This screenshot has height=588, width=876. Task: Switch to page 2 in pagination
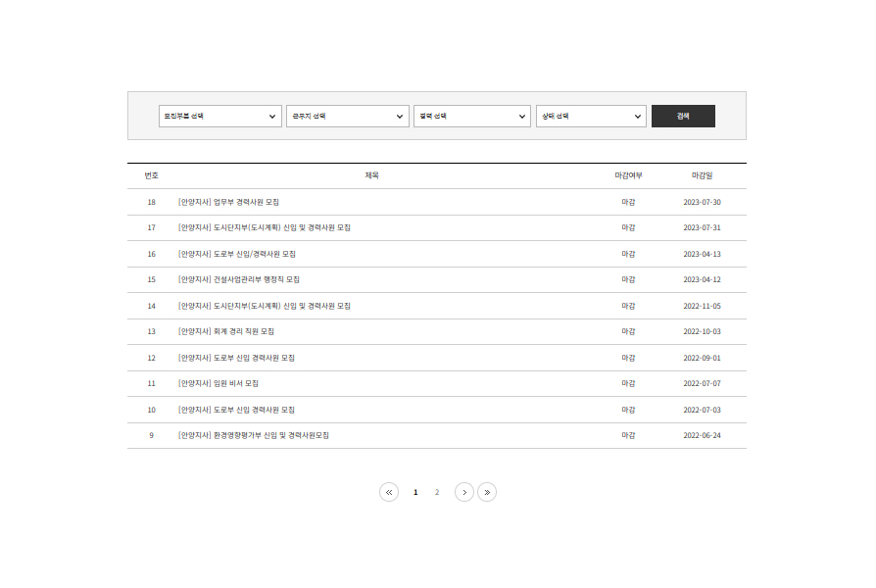point(437,492)
